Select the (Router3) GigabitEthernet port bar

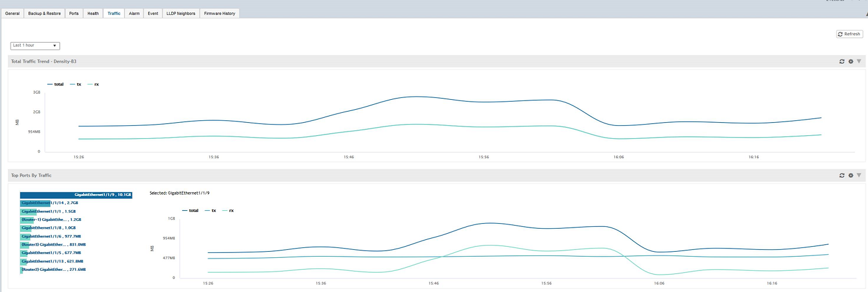coord(53,244)
